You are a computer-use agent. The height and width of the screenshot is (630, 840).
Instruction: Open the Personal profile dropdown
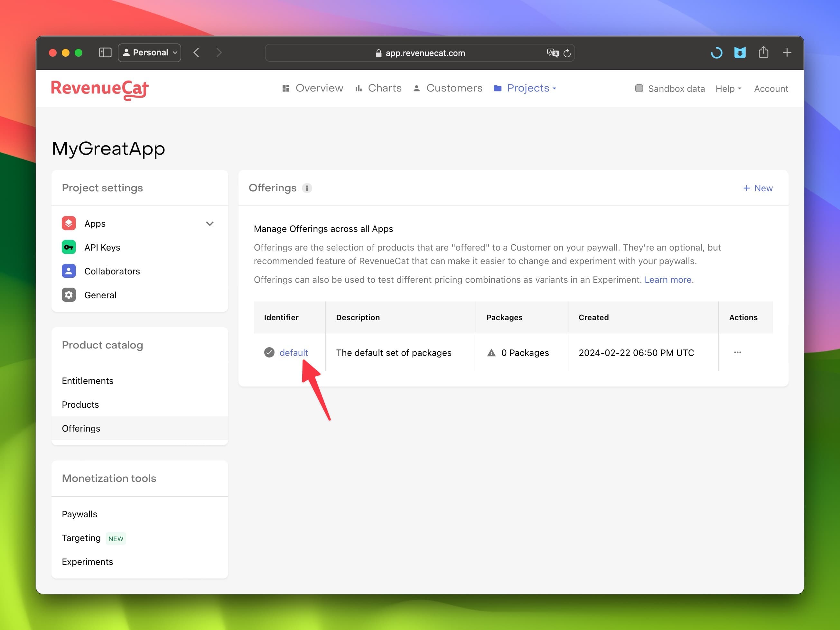pos(150,52)
